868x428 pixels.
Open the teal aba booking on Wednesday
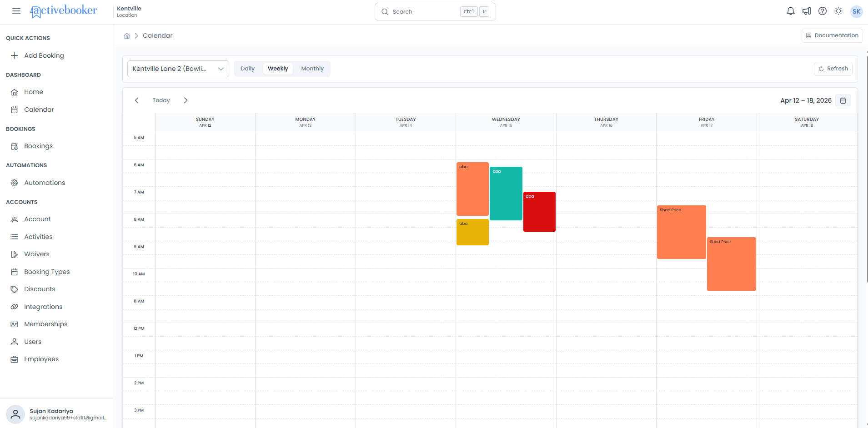coord(506,194)
